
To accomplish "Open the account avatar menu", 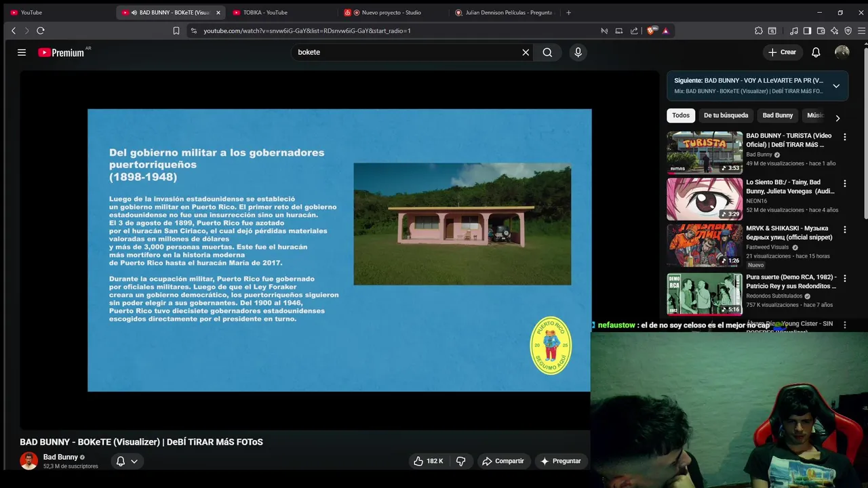I will click(842, 52).
